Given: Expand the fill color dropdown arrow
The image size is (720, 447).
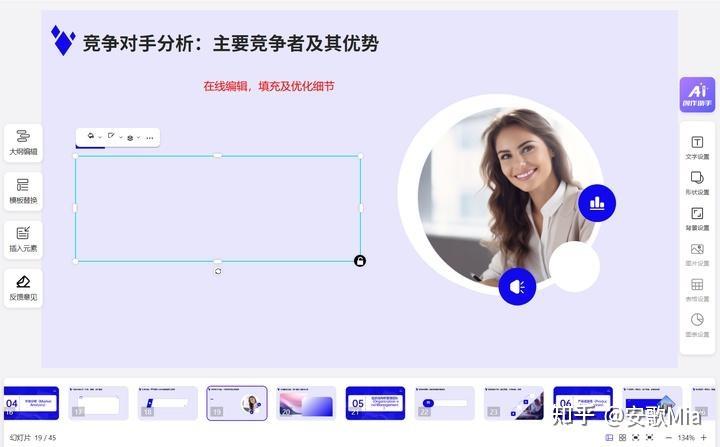Looking at the screenshot, I should tap(100, 137).
